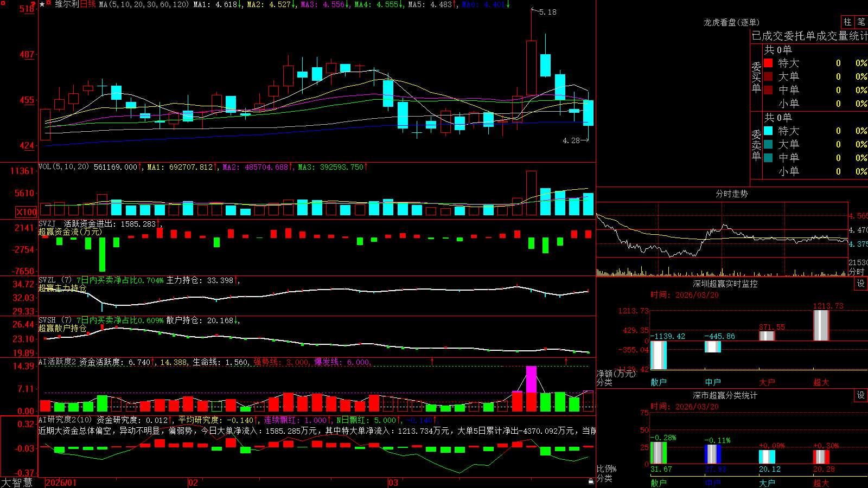
Task: Select the 散户 tab under 实时监控 chart
Action: pyautogui.click(x=659, y=382)
